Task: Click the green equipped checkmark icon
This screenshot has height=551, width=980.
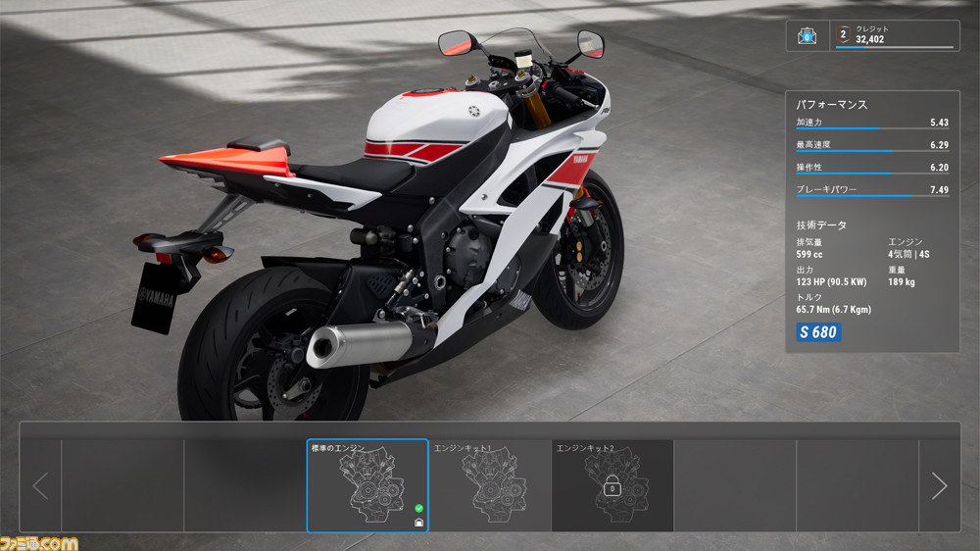Action: [x=418, y=509]
